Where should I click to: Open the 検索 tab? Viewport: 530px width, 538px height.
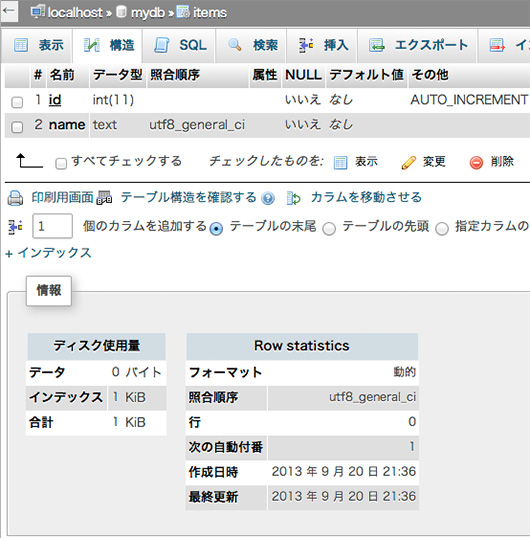click(x=251, y=45)
